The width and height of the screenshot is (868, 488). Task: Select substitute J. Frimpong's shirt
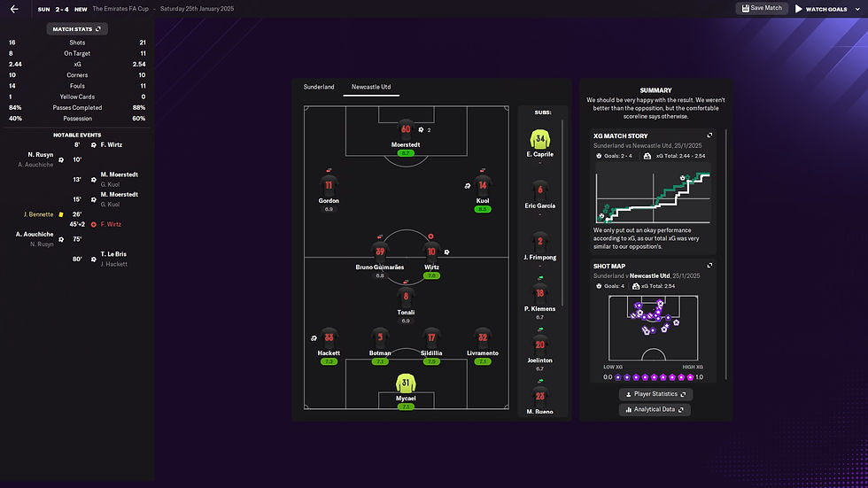(x=539, y=242)
